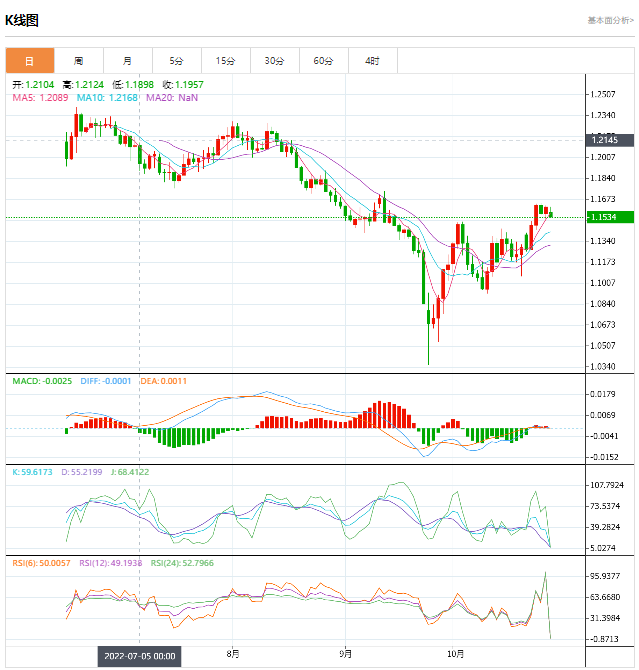Click the 107.7924 KDJ axis value
Image resolution: width=639 pixels, height=670 pixels.
(607, 485)
